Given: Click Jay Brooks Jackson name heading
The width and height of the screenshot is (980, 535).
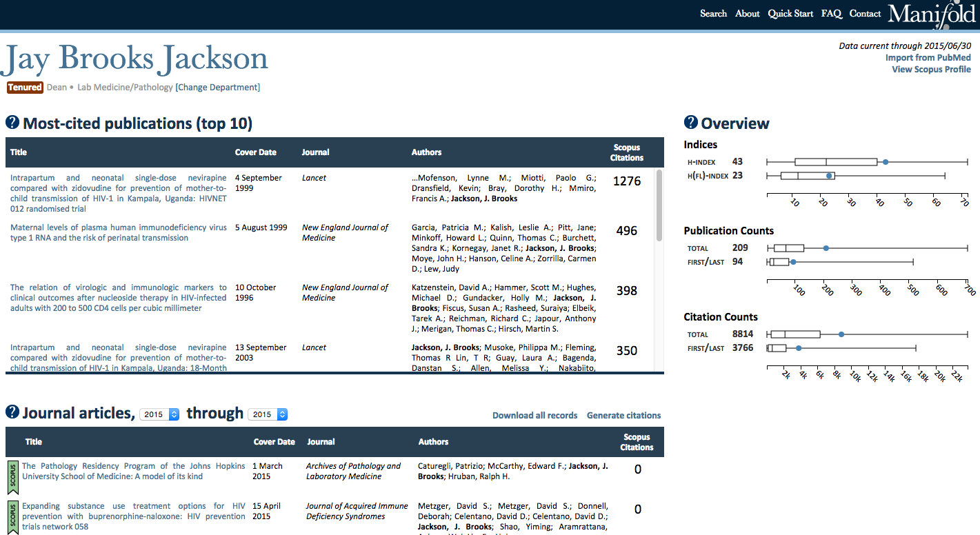Looking at the screenshot, I should pyautogui.click(x=135, y=59).
